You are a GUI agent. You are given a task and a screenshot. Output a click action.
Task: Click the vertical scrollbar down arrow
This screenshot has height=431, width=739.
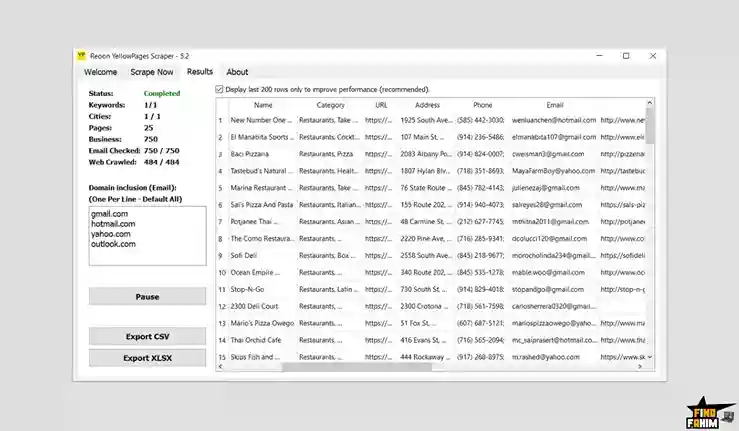click(650, 357)
